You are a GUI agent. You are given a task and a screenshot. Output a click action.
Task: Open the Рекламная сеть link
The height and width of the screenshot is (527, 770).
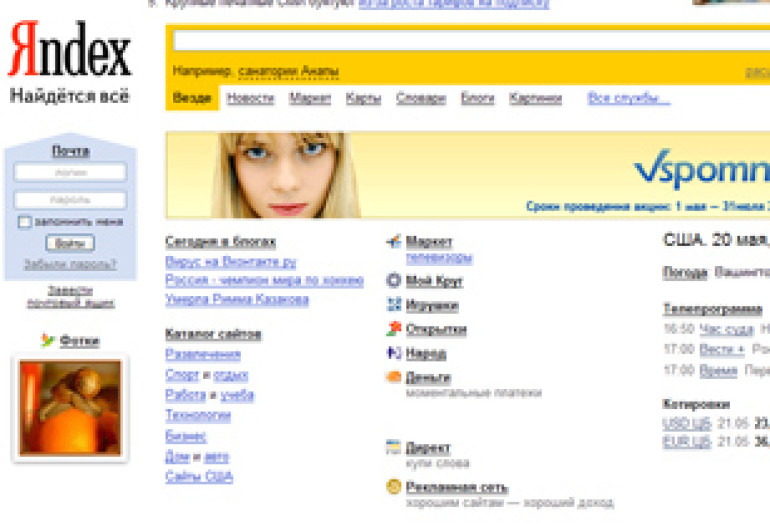tap(457, 487)
